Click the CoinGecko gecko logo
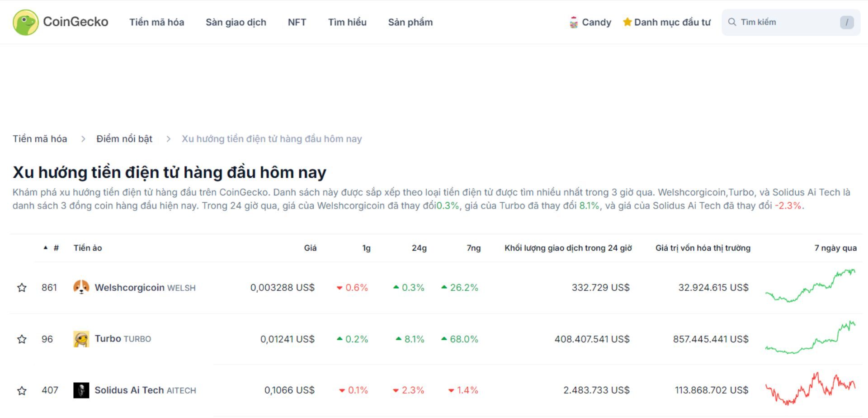The height and width of the screenshot is (418, 868). tap(26, 22)
